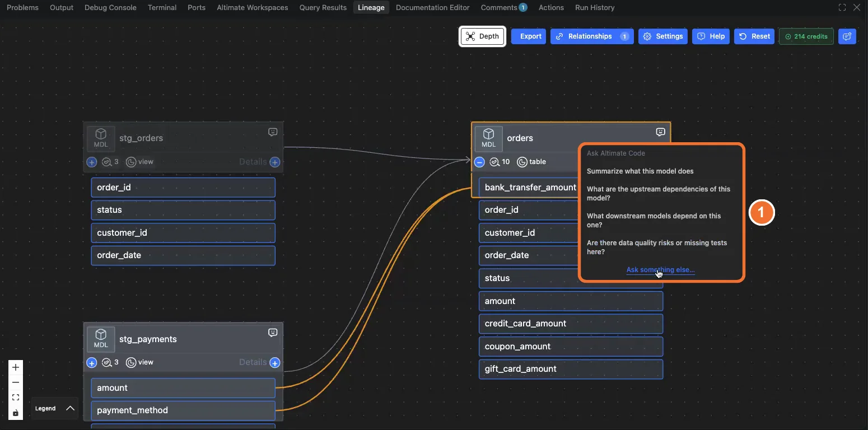868x430 pixels.
Task: Click the stg_orders view materialization icon
Action: coord(131,162)
